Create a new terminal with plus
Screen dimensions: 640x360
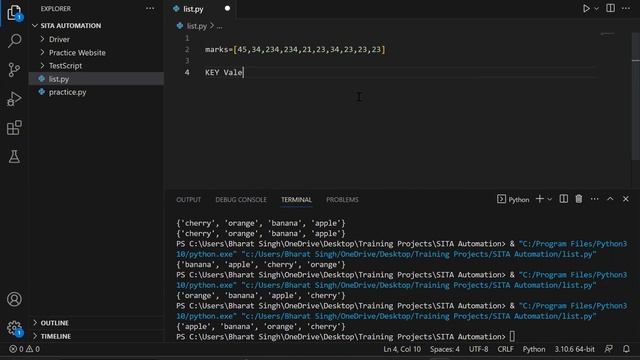539,199
